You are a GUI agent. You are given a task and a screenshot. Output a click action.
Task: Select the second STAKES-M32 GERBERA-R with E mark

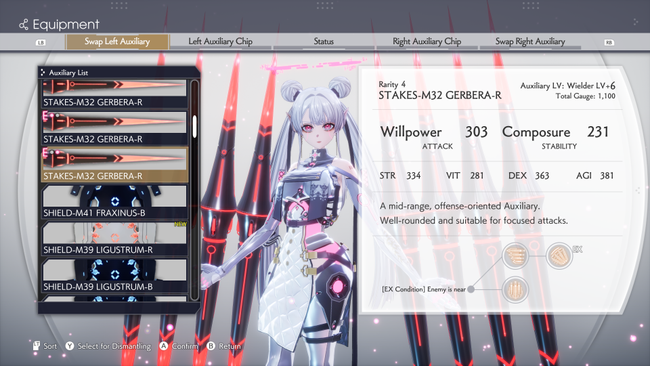115,127
